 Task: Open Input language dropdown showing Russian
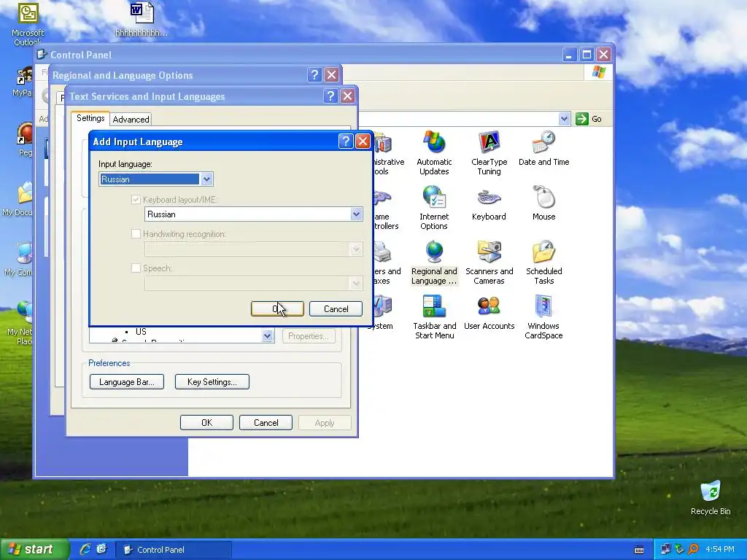pos(156,179)
